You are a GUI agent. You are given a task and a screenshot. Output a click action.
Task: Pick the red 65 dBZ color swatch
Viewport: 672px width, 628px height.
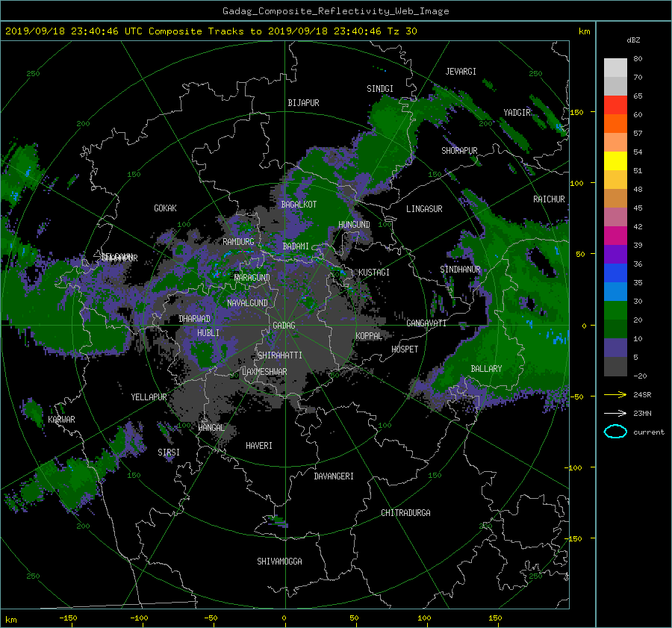pos(615,105)
